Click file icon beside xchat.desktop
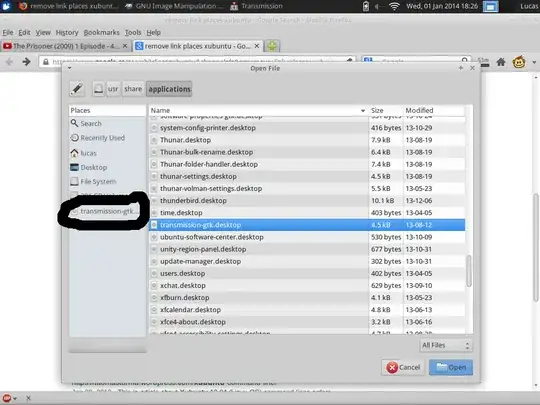The height and width of the screenshot is (405, 540). point(154,285)
